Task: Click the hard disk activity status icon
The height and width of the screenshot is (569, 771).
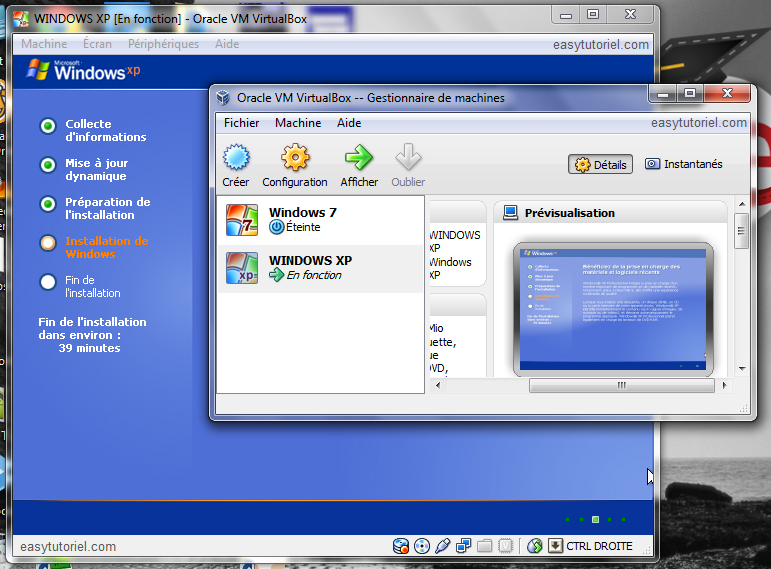Action: pyautogui.click(x=401, y=546)
